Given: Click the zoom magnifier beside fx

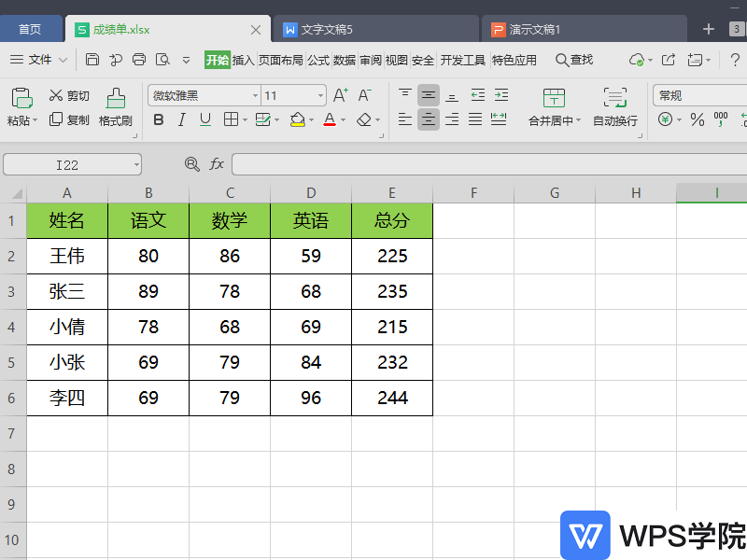Looking at the screenshot, I should (192, 164).
